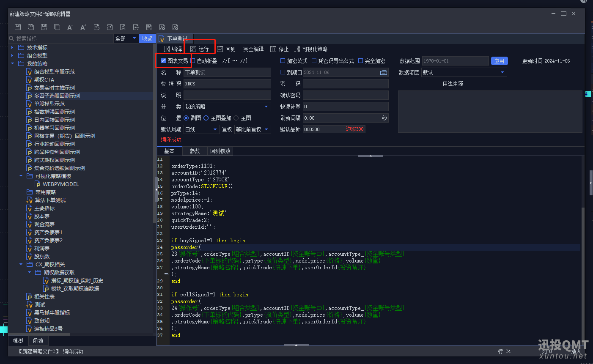Tick the 到期日 checkbox
Image resolution: width=593 pixels, height=364 pixels.
tap(283, 72)
